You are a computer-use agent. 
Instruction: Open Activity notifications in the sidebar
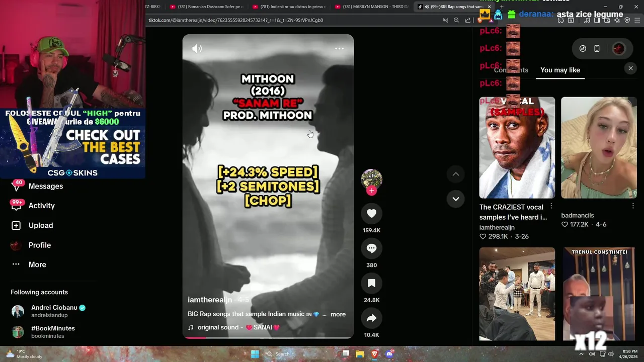tap(33, 206)
